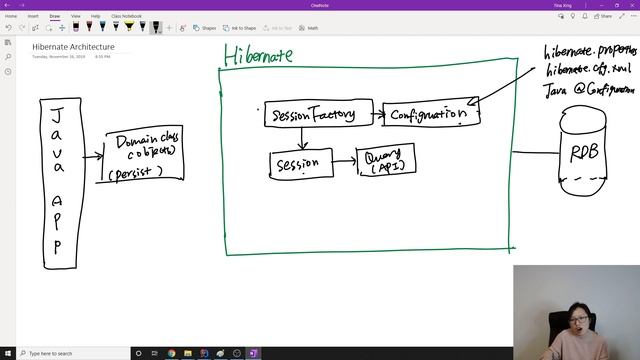
Task: Click the Ink to Text button
Action: [278, 28]
